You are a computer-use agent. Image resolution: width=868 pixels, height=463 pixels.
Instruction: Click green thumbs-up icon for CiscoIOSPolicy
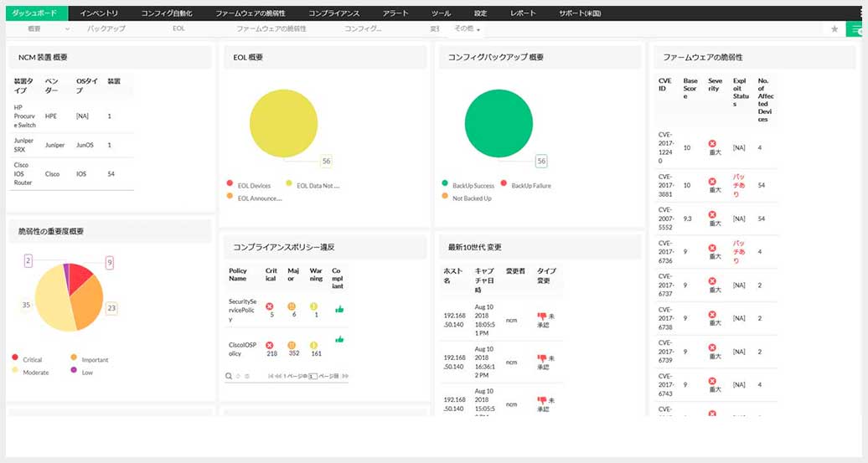(x=339, y=338)
